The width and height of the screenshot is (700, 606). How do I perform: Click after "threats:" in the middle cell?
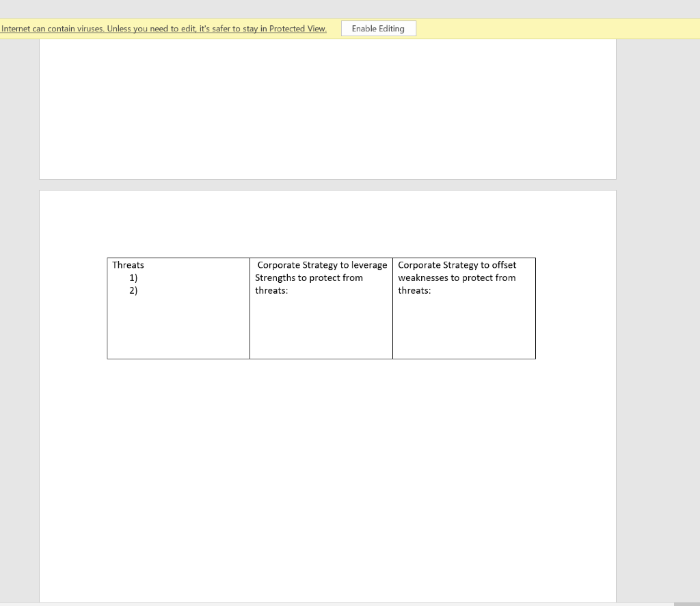(x=291, y=290)
